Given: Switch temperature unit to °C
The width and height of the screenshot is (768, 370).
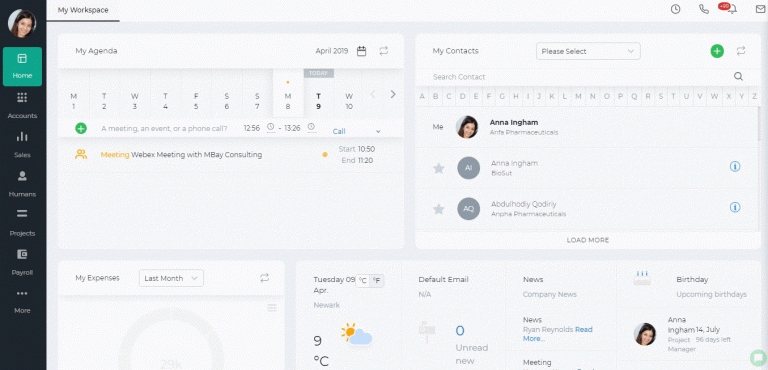Looking at the screenshot, I should [x=362, y=281].
